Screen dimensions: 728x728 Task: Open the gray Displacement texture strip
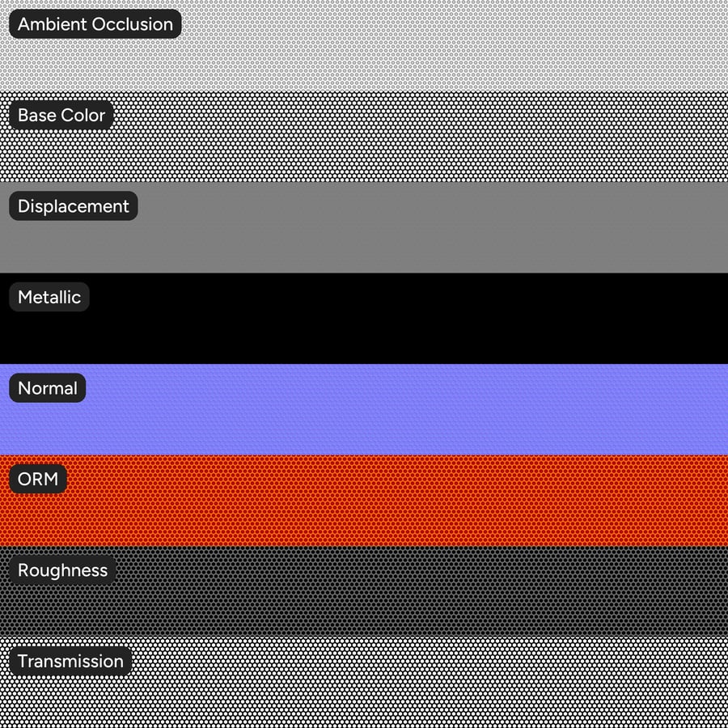(x=364, y=227)
